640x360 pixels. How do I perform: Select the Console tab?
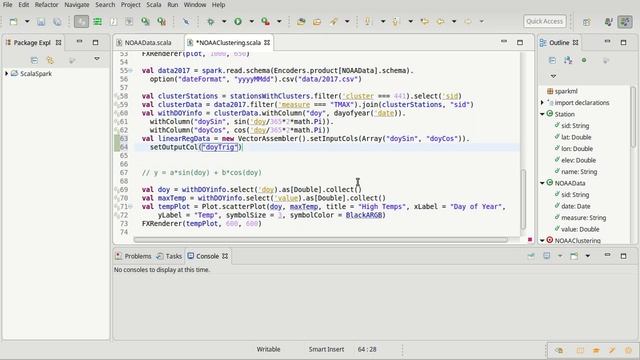(x=207, y=256)
